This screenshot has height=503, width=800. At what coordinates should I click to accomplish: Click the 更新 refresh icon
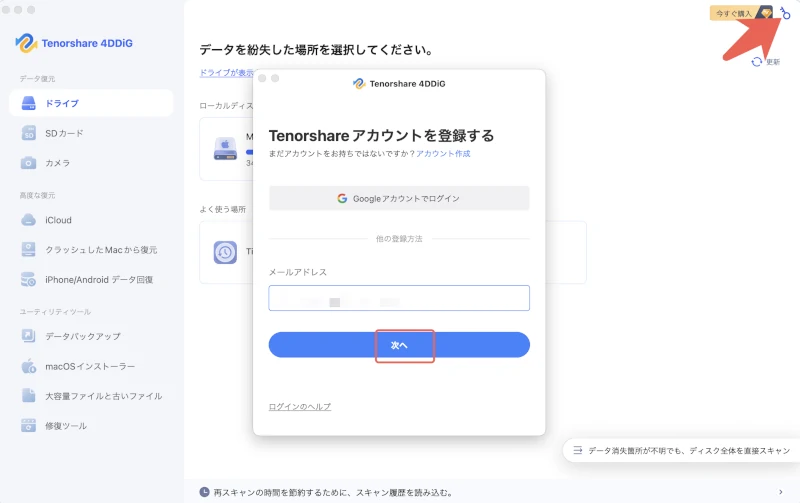tap(757, 62)
